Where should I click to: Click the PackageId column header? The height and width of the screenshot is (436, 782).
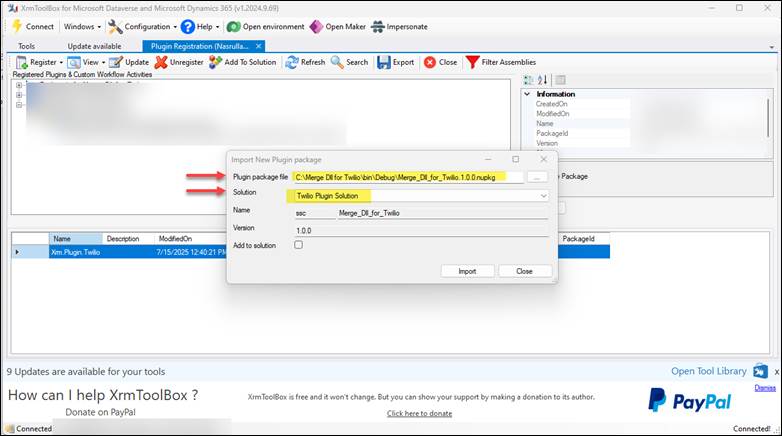click(x=584, y=239)
